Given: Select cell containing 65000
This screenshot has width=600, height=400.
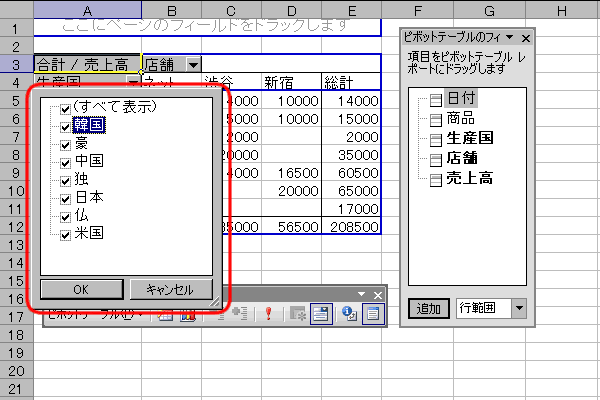Looking at the screenshot, I should coord(351,191).
